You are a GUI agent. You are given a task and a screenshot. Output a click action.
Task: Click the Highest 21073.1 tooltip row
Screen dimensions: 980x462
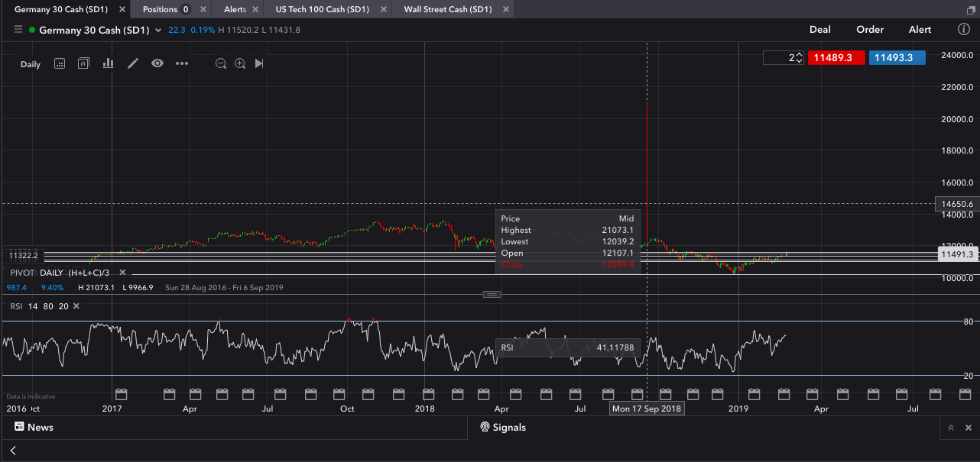click(567, 230)
